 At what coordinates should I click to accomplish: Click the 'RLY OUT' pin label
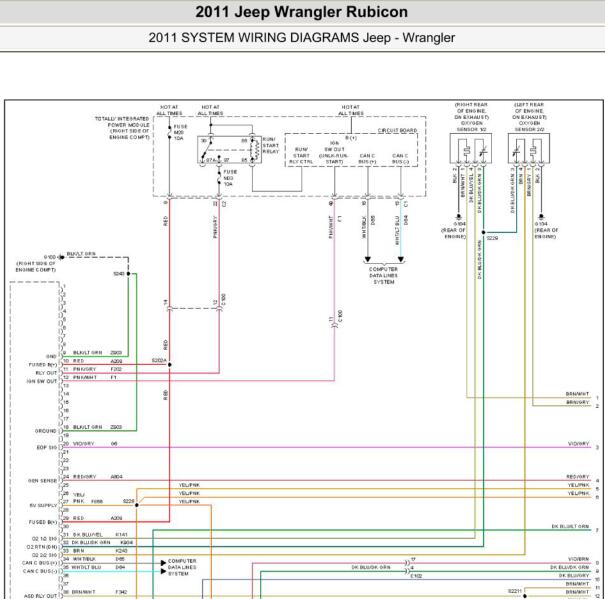[x=46, y=373]
